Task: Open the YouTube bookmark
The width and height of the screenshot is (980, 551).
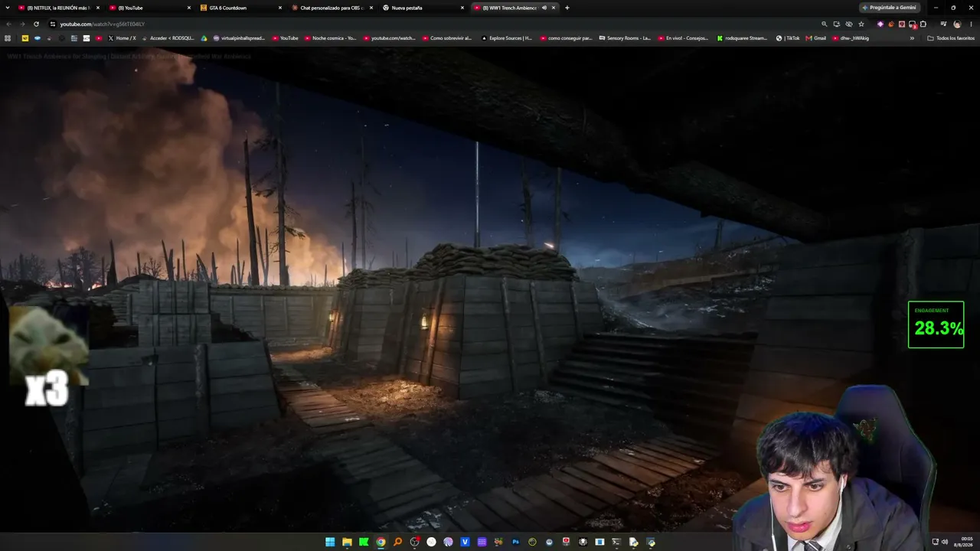Action: click(x=285, y=37)
